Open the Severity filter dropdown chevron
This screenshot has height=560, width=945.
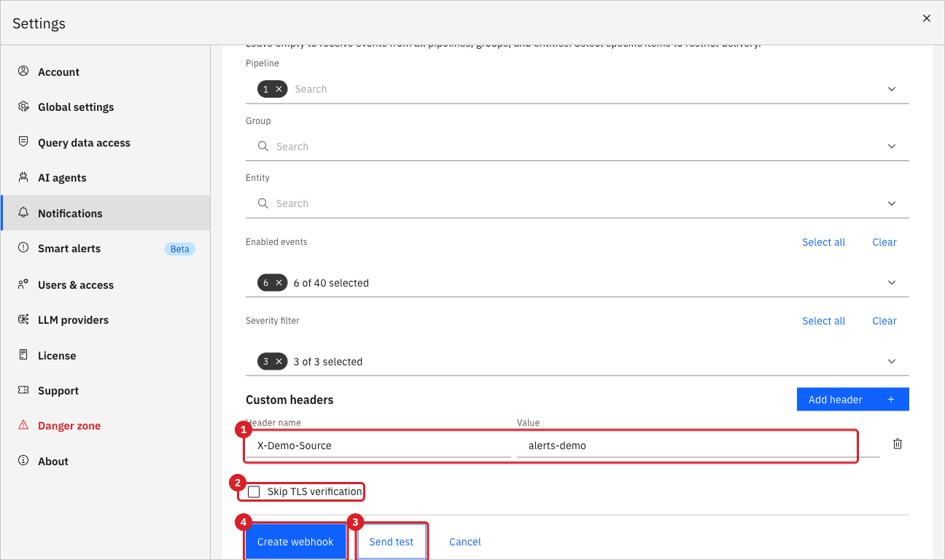click(x=892, y=362)
